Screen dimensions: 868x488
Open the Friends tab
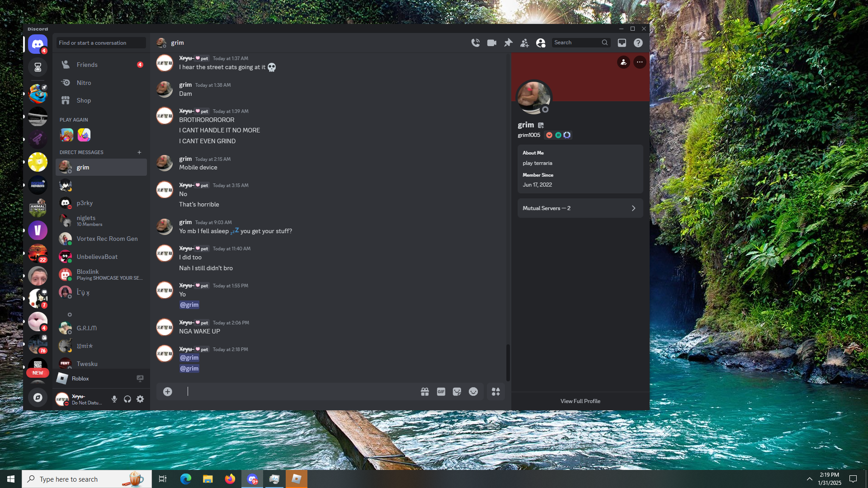pyautogui.click(x=101, y=65)
